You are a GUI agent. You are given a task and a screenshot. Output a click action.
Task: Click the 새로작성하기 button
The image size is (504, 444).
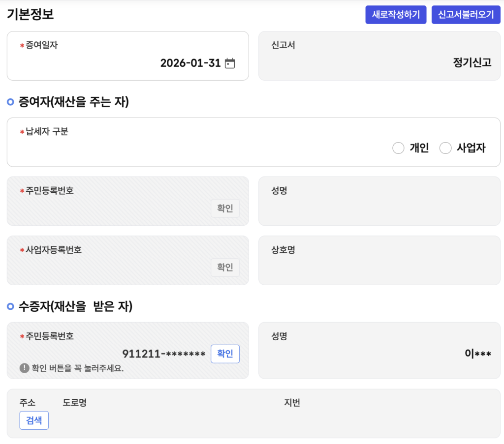coord(396,15)
